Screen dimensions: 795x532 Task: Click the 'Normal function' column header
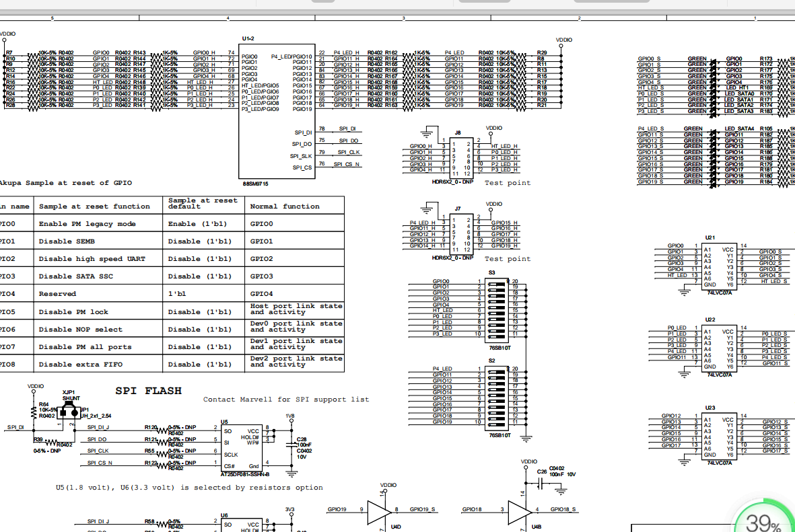(285, 206)
